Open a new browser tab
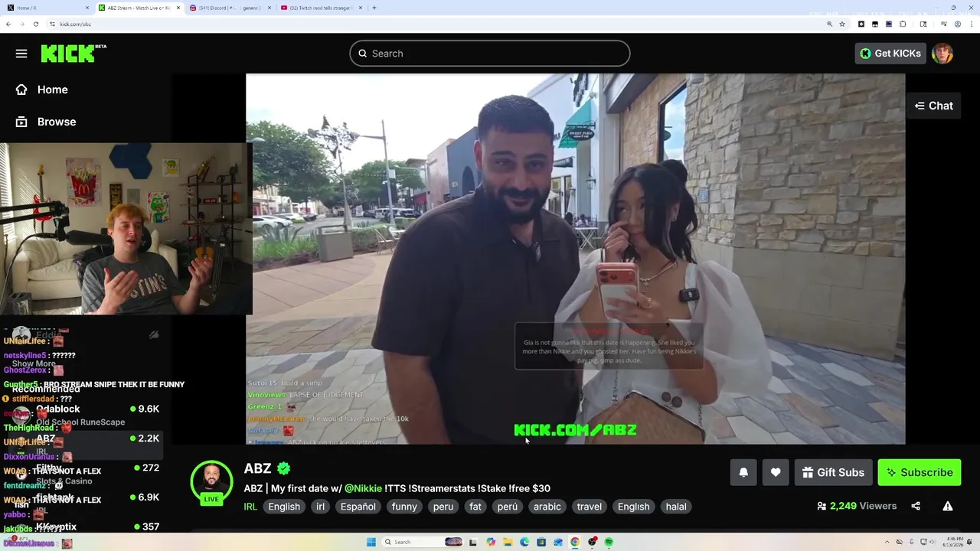Screen dimensions: 980x551 (x=374, y=8)
